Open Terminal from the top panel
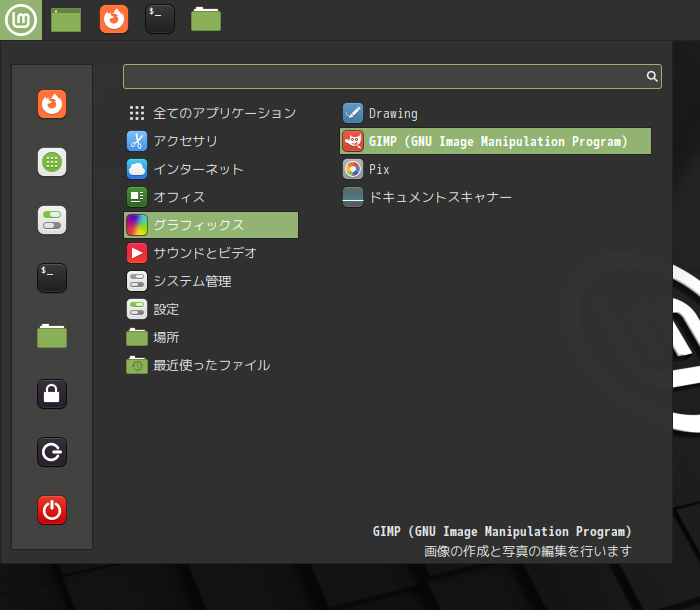 160,19
